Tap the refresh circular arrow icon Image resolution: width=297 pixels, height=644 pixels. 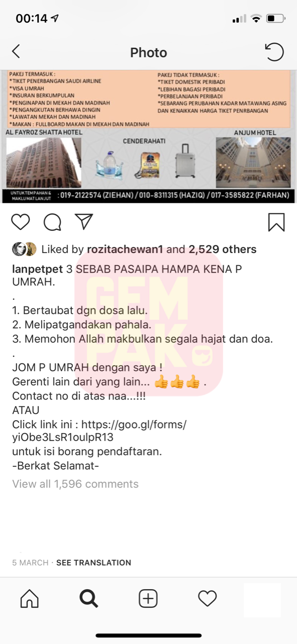(274, 52)
